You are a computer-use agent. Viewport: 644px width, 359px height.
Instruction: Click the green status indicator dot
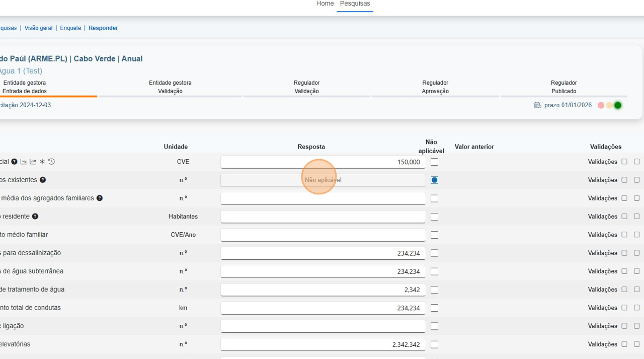618,105
